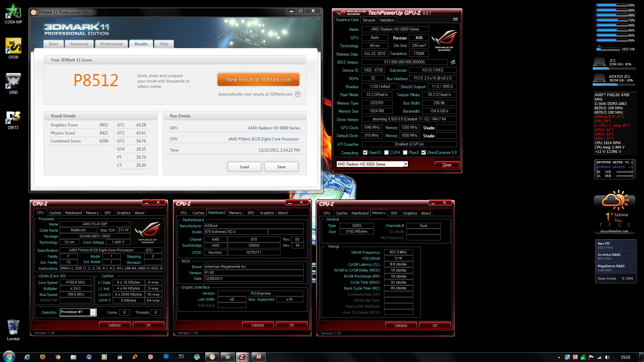The height and width of the screenshot is (362, 644).
Task: Open the Help tab in 3DMark
Action: [x=164, y=44]
